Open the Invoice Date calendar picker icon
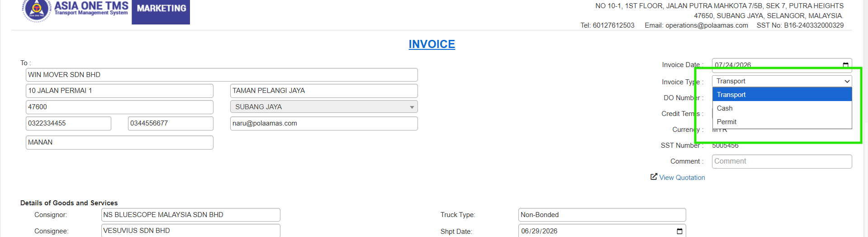The height and width of the screenshot is (237, 868). [x=845, y=65]
